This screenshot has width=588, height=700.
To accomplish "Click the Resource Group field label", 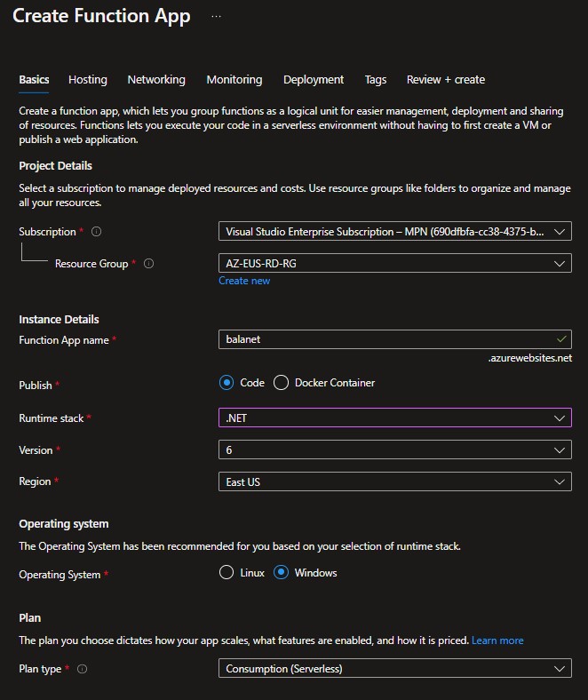I will 91,264.
